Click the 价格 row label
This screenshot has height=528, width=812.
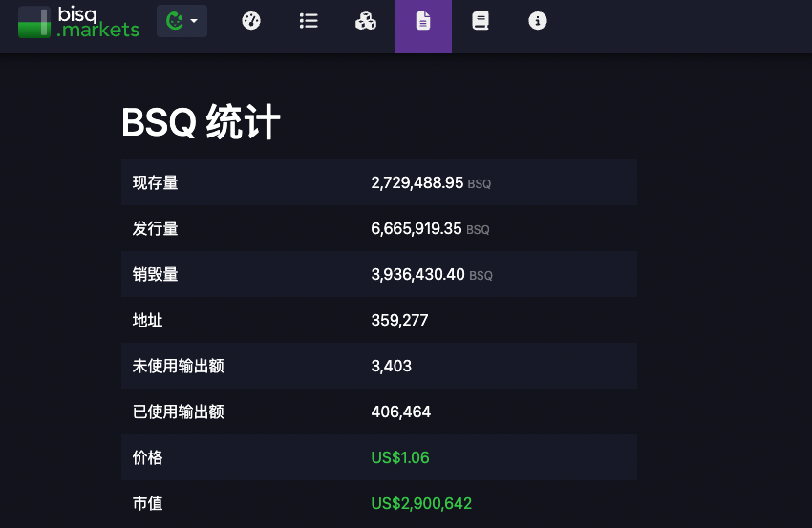point(148,457)
